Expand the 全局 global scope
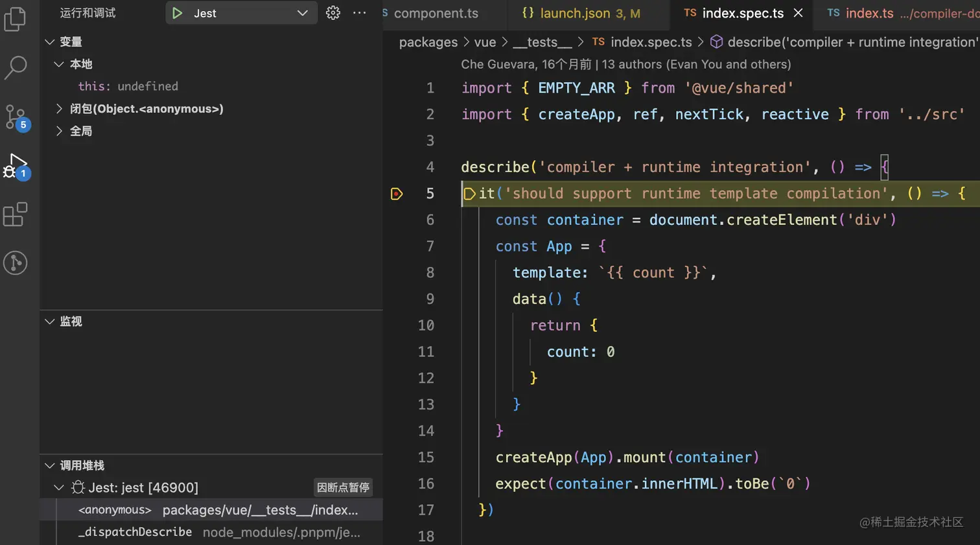The image size is (980, 545). (59, 131)
